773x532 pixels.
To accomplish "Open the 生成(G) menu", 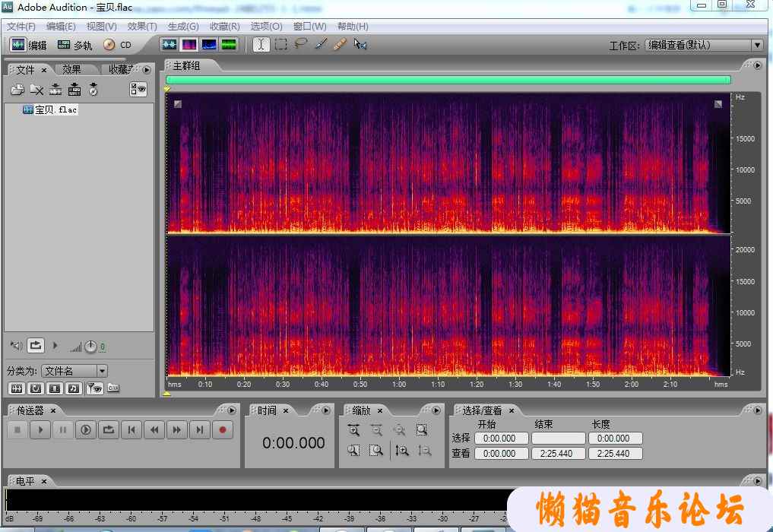I will (x=183, y=26).
